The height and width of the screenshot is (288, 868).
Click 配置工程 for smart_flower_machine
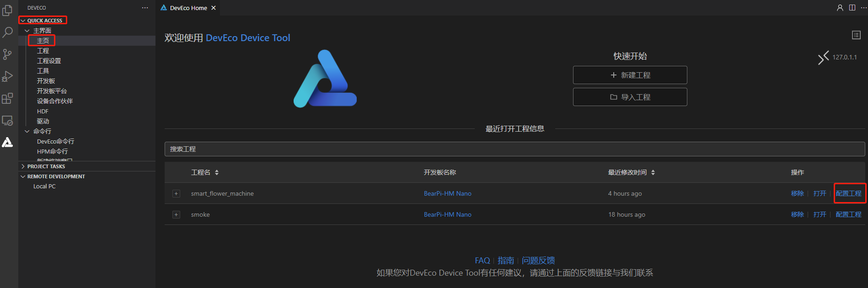tap(848, 193)
